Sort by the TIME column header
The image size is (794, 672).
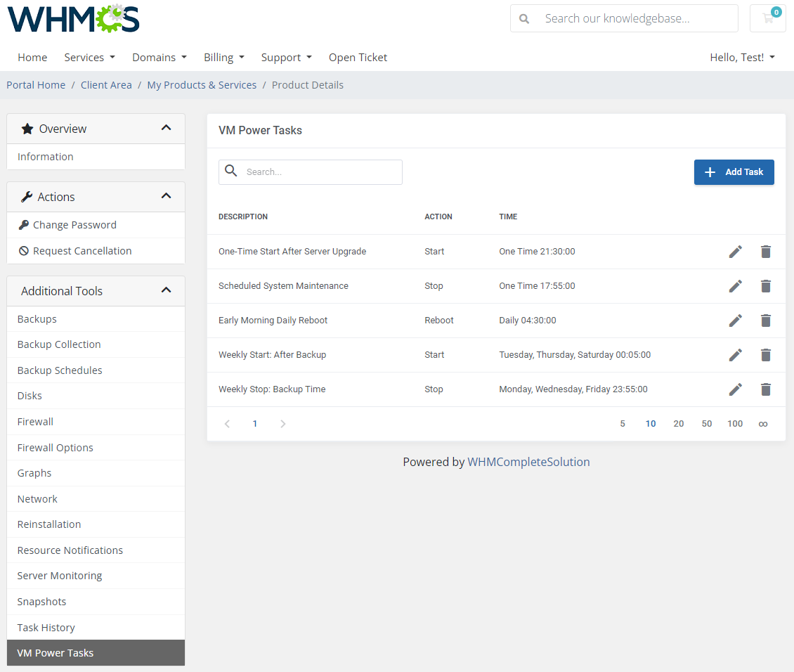509,217
